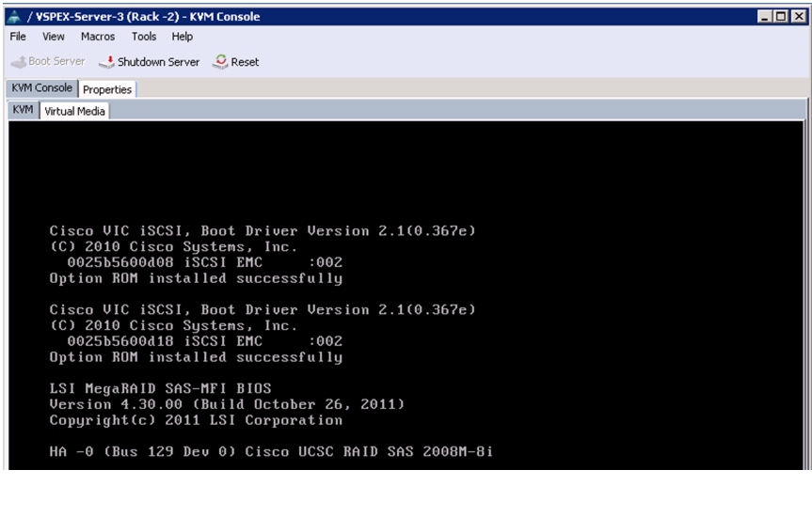Click 'Copyright(c) 2011 LSI Corporation' line
Viewport: 812px width, 517px height.
pos(196,420)
